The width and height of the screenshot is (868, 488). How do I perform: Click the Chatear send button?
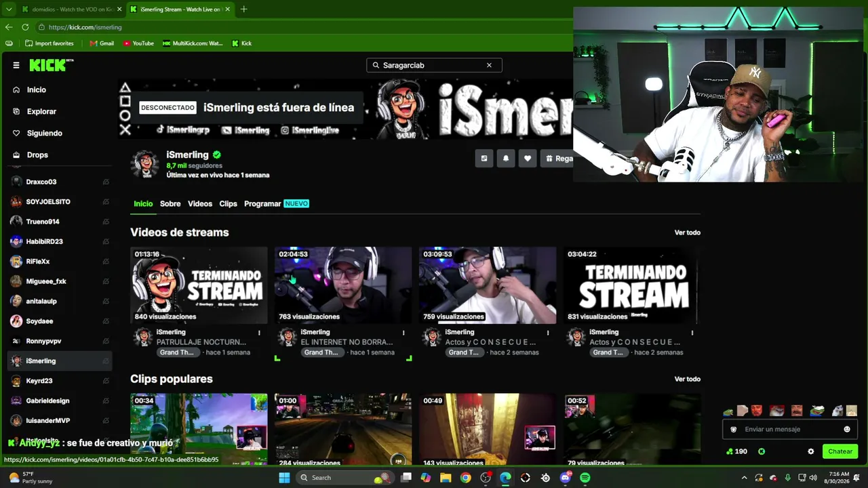point(840,451)
